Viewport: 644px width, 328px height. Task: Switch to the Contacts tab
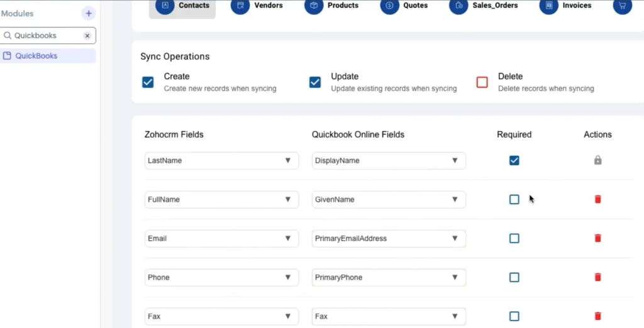[182, 8]
